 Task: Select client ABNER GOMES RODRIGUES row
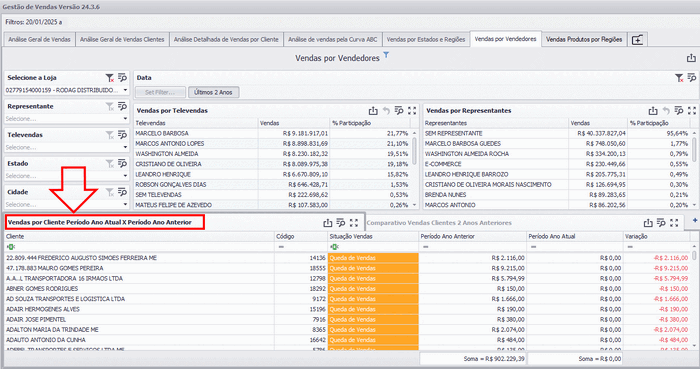[x=347, y=289]
